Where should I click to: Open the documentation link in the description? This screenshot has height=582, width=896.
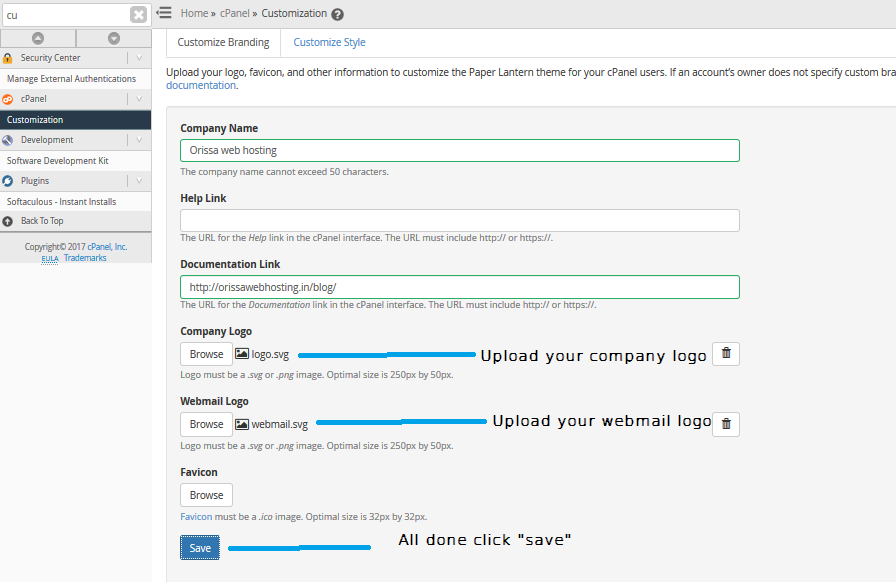pos(201,85)
